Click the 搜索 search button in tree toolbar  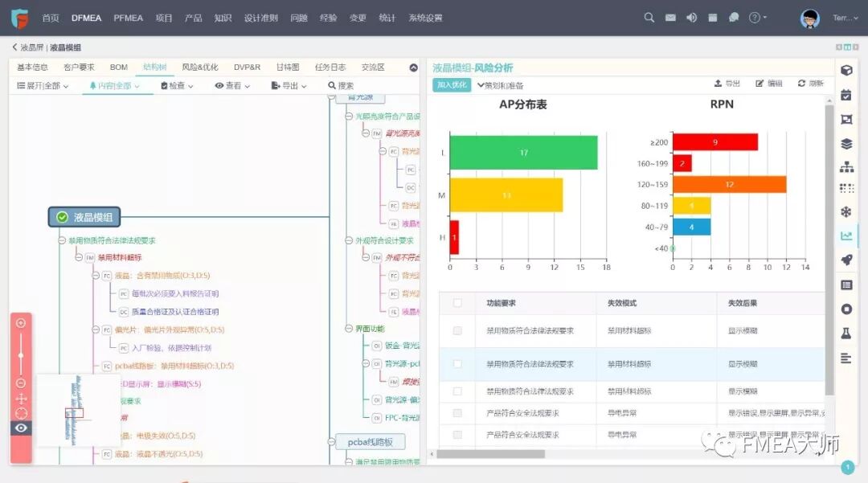coord(341,86)
